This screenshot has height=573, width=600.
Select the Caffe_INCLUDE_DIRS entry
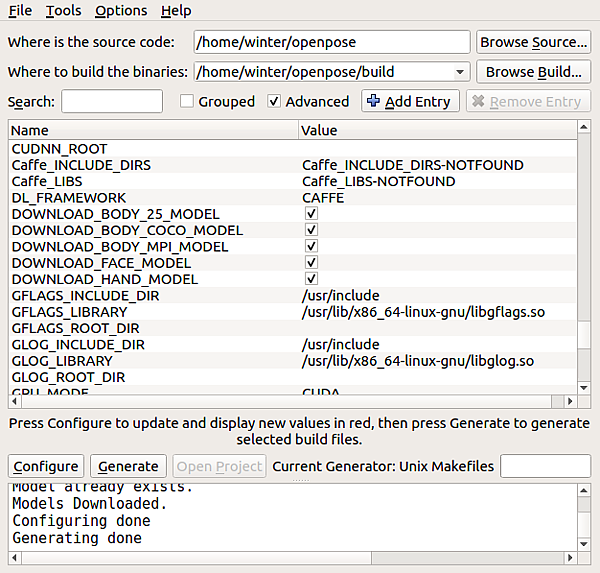tap(81, 165)
